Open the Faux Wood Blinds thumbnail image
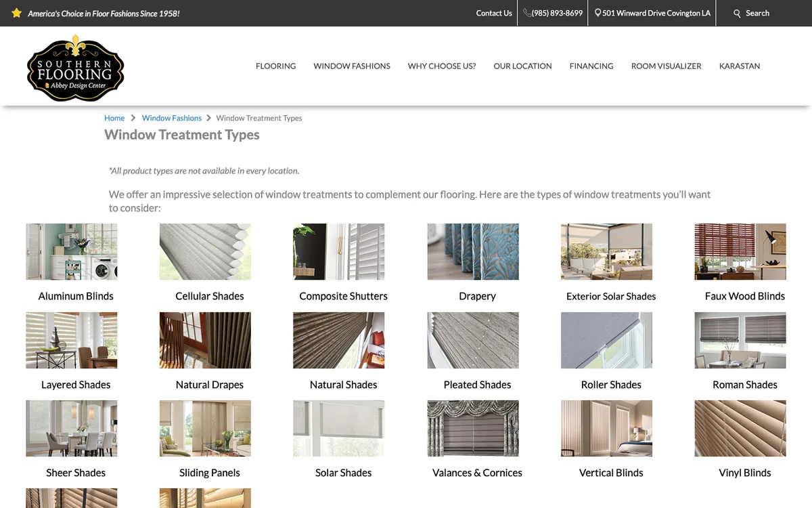The height and width of the screenshot is (508, 812). [x=740, y=252]
